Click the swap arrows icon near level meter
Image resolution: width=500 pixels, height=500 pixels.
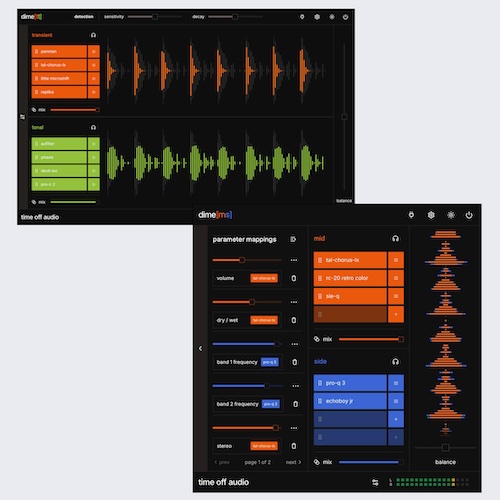(x=375, y=482)
